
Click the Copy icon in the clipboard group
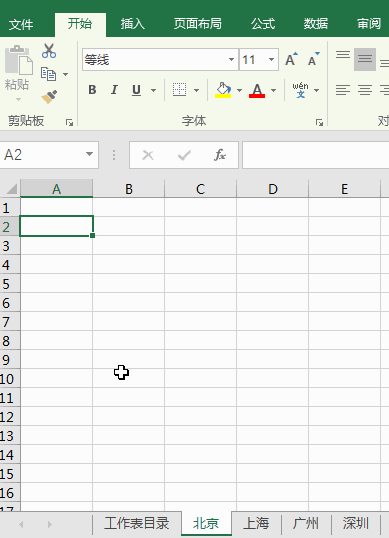point(48,74)
